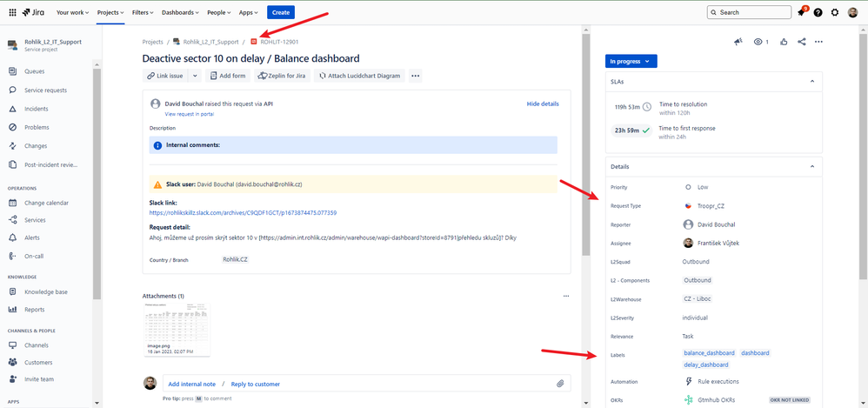Image resolution: width=868 pixels, height=408 pixels.
Task: Click the Jira logo
Action: pyautogui.click(x=34, y=12)
